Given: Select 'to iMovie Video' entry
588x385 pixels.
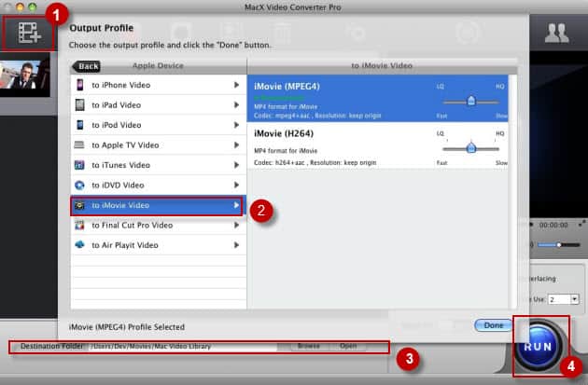Looking at the screenshot, I should click(159, 205).
